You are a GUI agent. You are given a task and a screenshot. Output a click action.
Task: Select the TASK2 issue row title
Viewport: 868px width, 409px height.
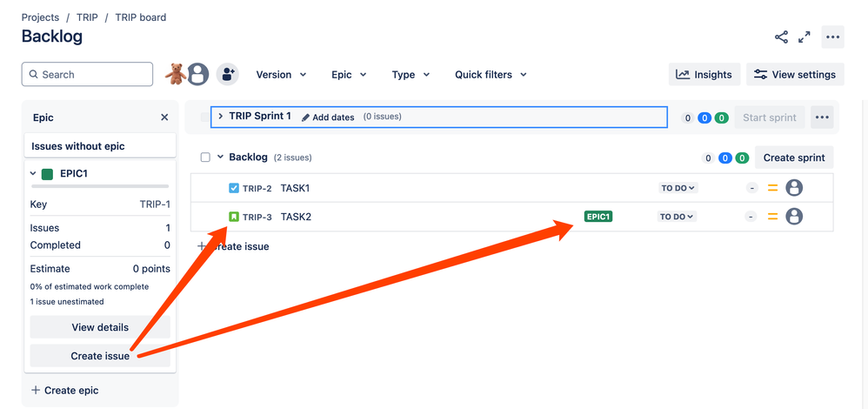coord(297,216)
